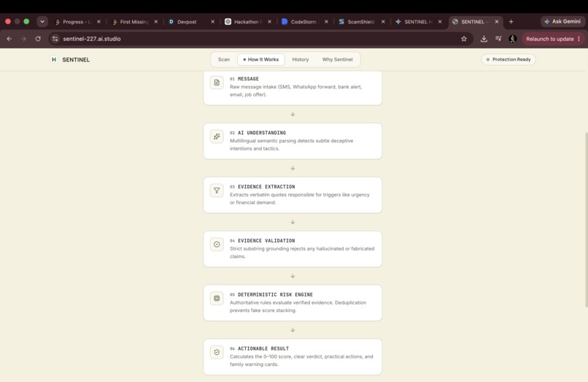Screen dimensions: 588x382
Task: Open the Chrome profile avatar
Action: [x=513, y=39]
